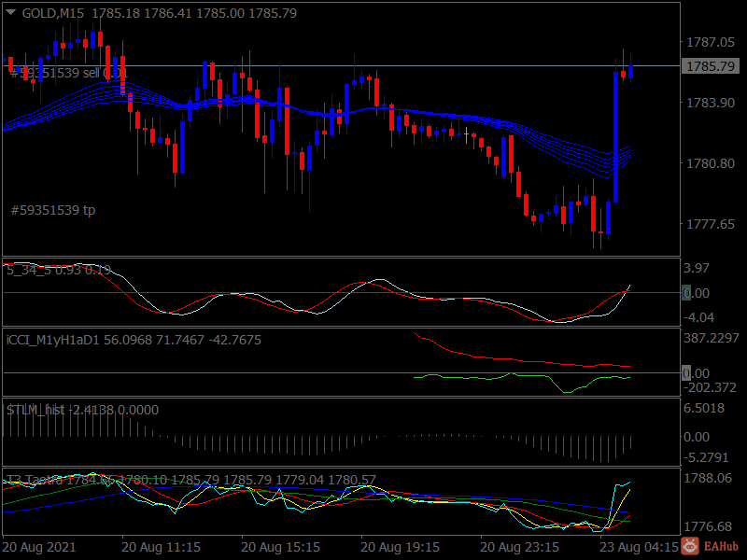
Task: Click the green doji candle on the chart
Action: [466, 134]
